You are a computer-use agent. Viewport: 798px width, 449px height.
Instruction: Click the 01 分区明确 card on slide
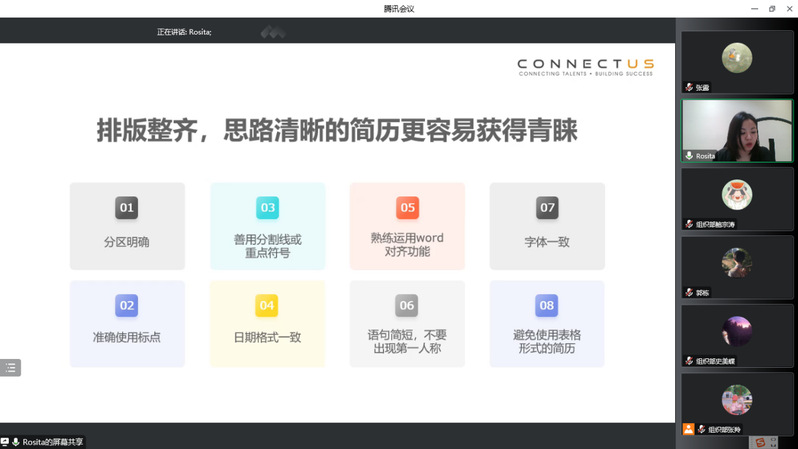pyautogui.click(x=127, y=226)
